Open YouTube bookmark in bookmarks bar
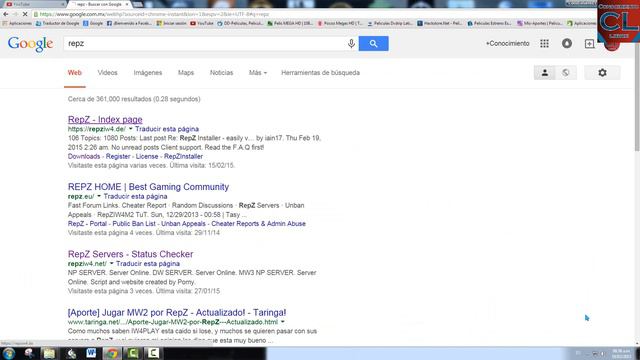The width and height of the screenshot is (640, 360). click(202, 24)
